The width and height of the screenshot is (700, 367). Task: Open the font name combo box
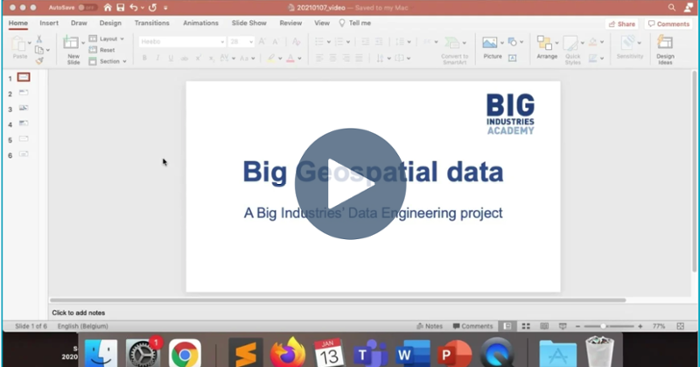pyautogui.click(x=182, y=42)
